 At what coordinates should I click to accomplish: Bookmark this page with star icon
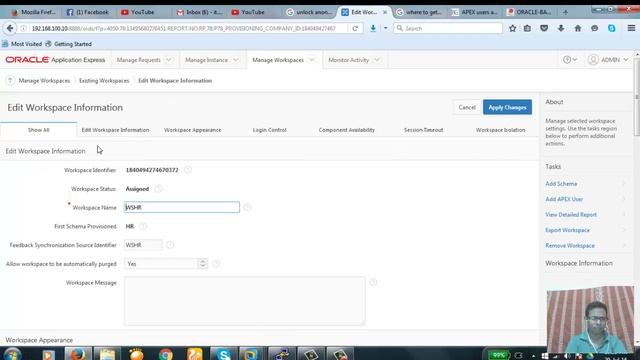(x=513, y=28)
